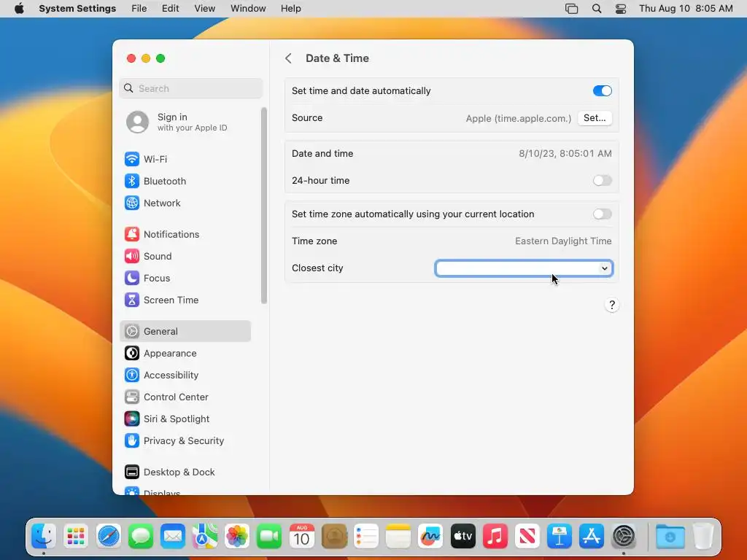Open Reminders from the Dock
The height and width of the screenshot is (560, 747).
click(366, 537)
